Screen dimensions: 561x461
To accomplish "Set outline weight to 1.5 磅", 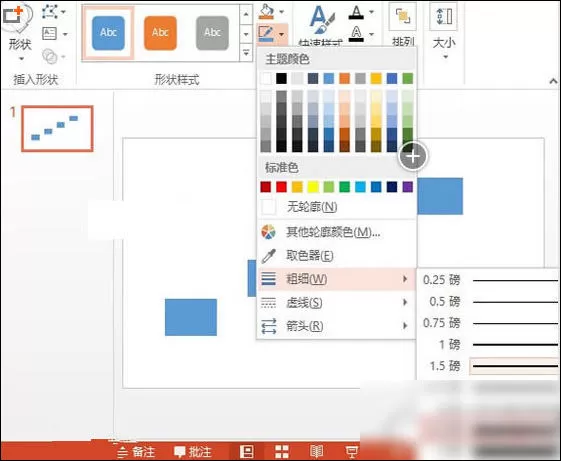I will point(489,366).
